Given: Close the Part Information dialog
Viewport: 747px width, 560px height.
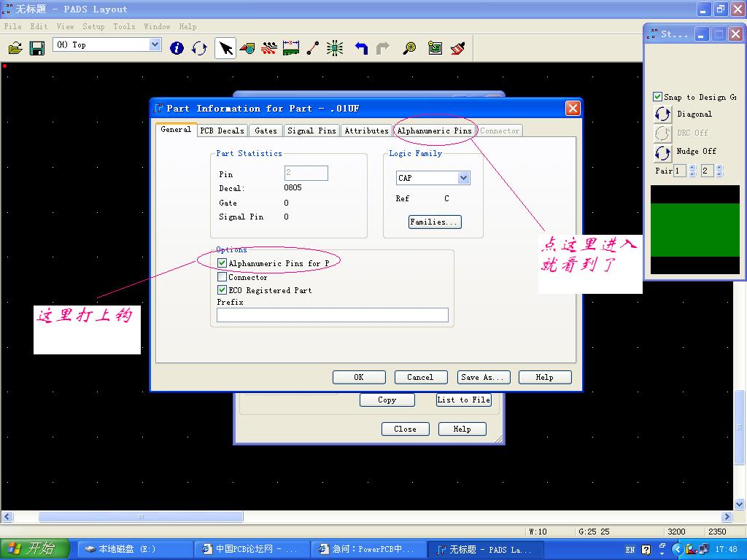Looking at the screenshot, I should point(573,109).
